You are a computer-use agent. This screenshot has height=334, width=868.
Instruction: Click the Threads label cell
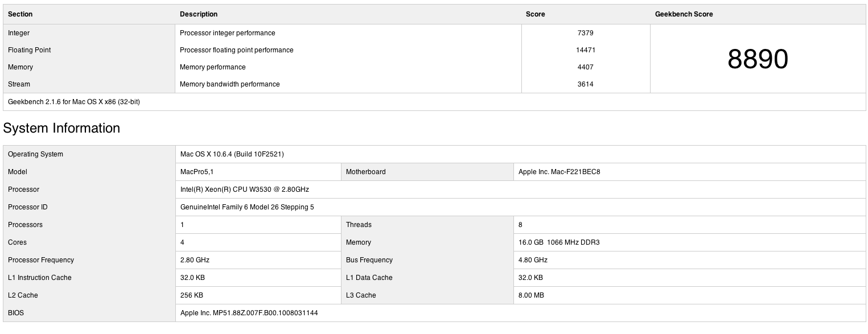point(359,225)
